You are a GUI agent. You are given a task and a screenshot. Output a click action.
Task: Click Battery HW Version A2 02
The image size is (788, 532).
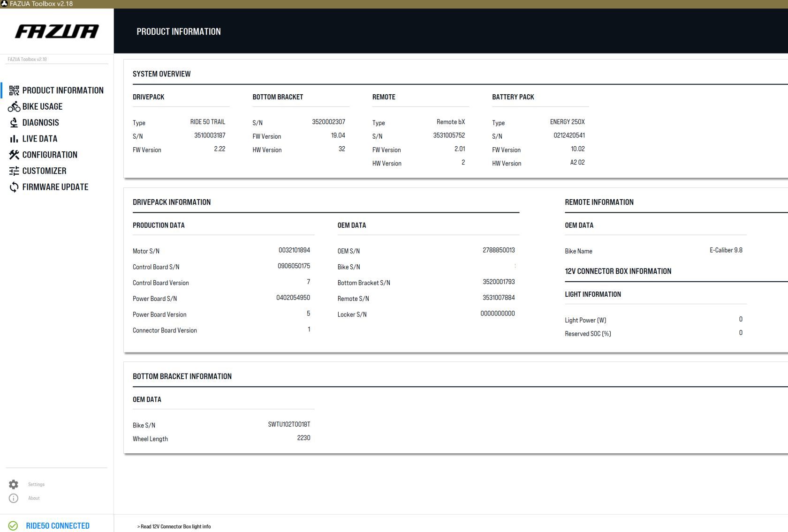[x=577, y=163]
